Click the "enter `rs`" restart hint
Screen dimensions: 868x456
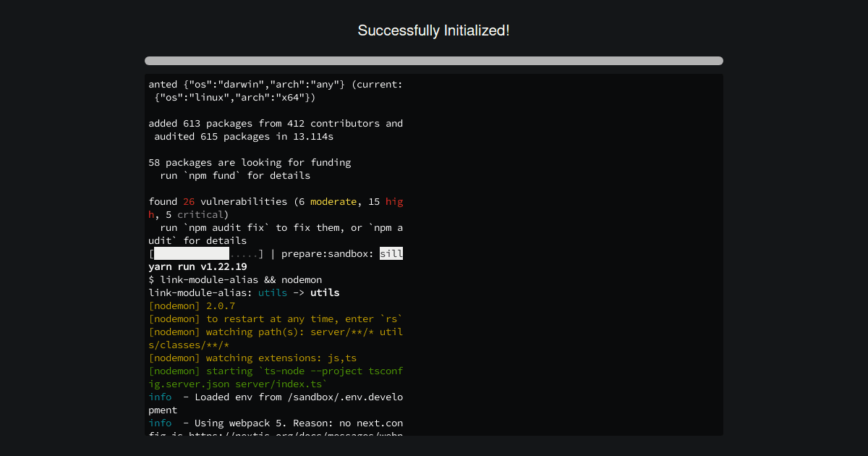click(376, 318)
